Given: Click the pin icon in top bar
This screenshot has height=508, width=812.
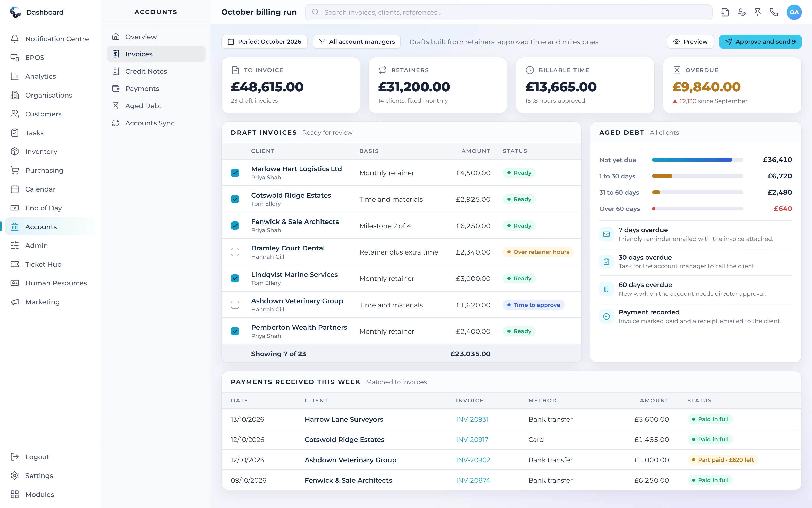Looking at the screenshot, I should click(758, 12).
